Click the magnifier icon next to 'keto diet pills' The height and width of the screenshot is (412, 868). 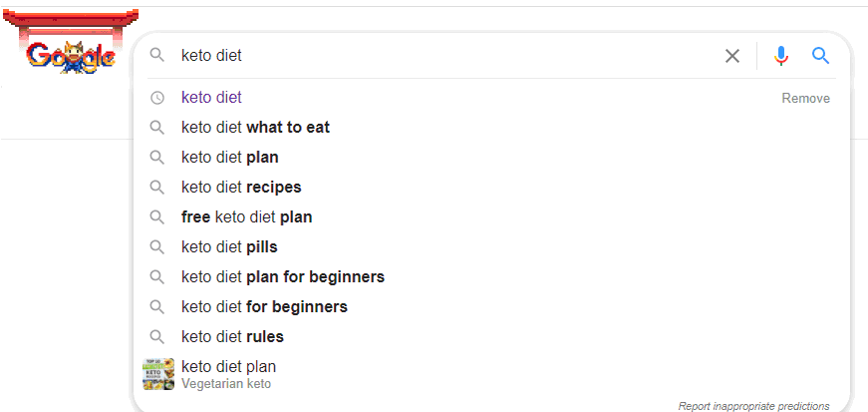tap(156, 247)
